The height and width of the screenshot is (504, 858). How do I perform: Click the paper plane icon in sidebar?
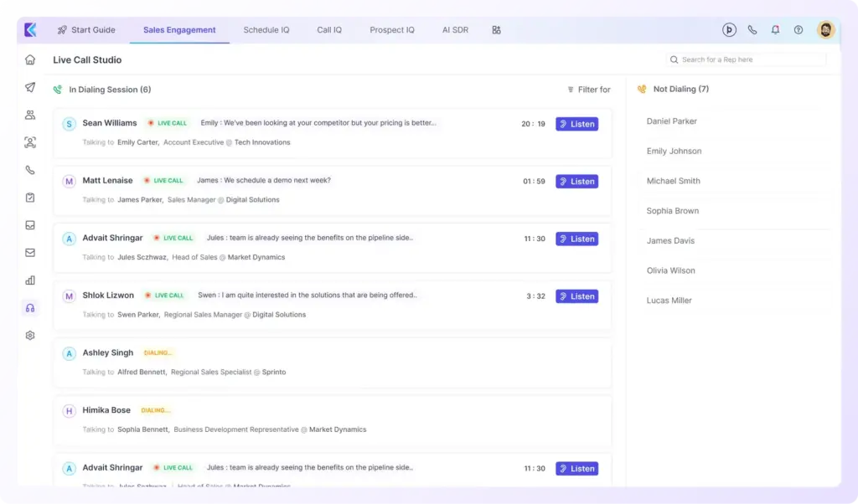point(30,87)
